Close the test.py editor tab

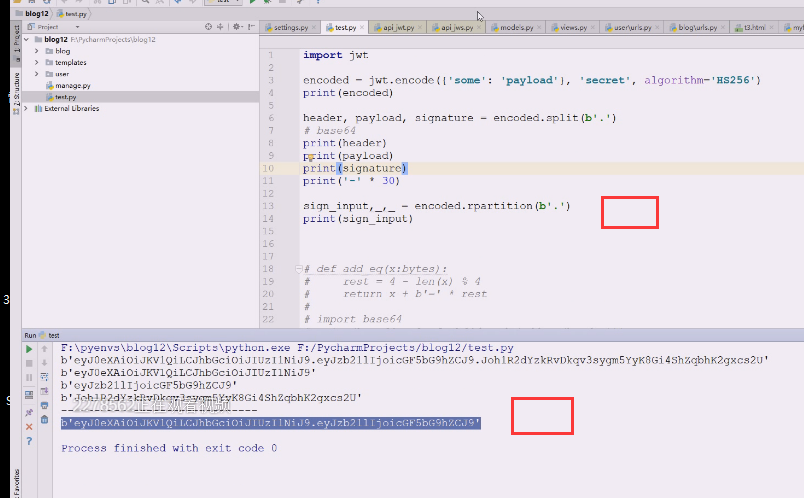(x=362, y=28)
